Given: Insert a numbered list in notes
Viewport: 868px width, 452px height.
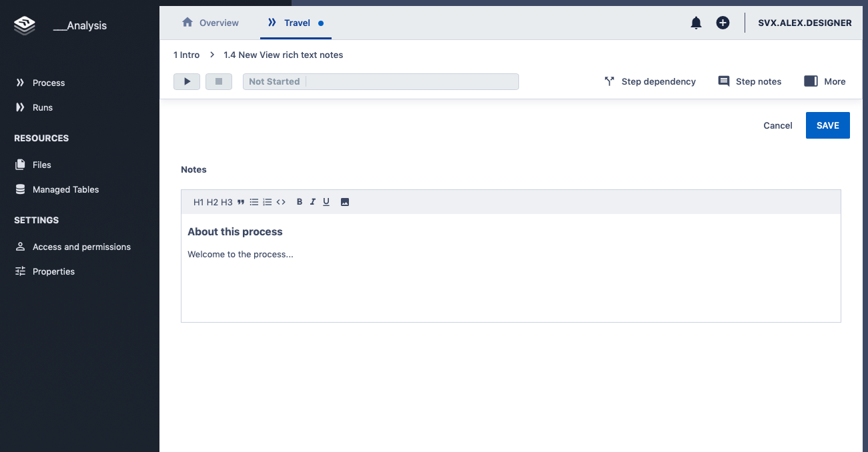Looking at the screenshot, I should [268, 202].
